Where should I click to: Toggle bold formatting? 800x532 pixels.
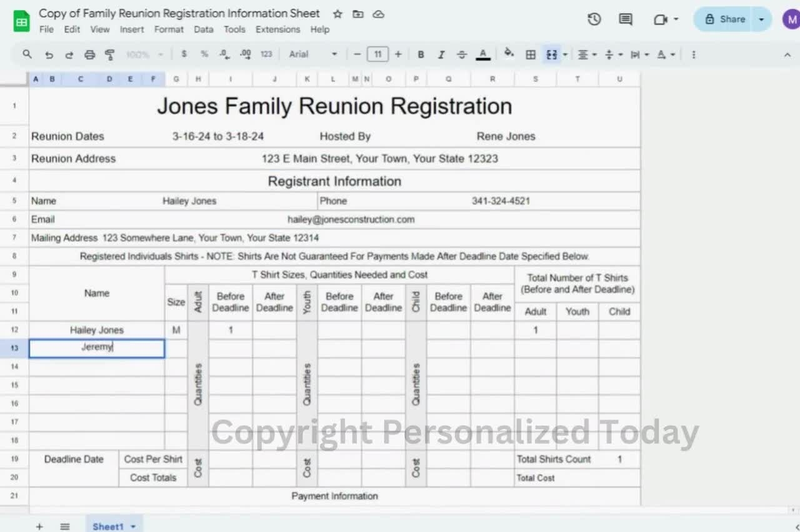421,54
